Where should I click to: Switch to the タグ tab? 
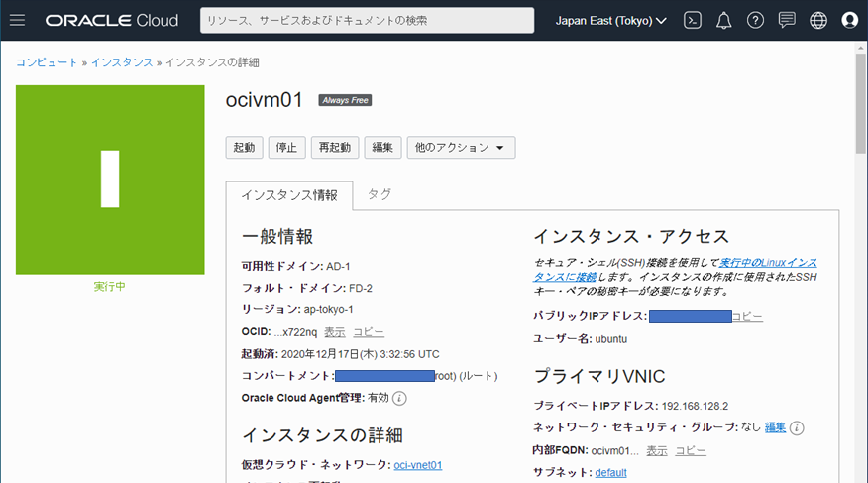click(380, 194)
